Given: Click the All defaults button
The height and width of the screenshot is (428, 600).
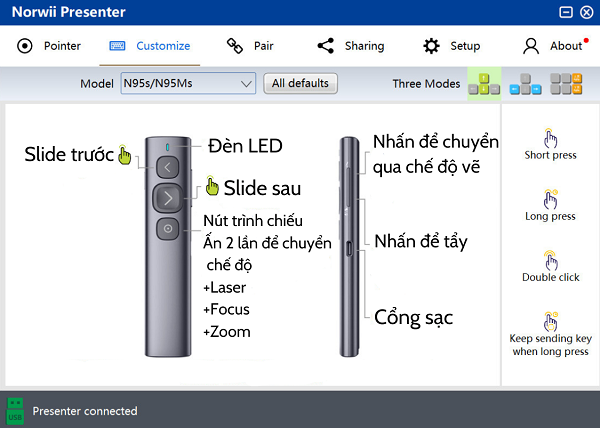Looking at the screenshot, I should [300, 84].
